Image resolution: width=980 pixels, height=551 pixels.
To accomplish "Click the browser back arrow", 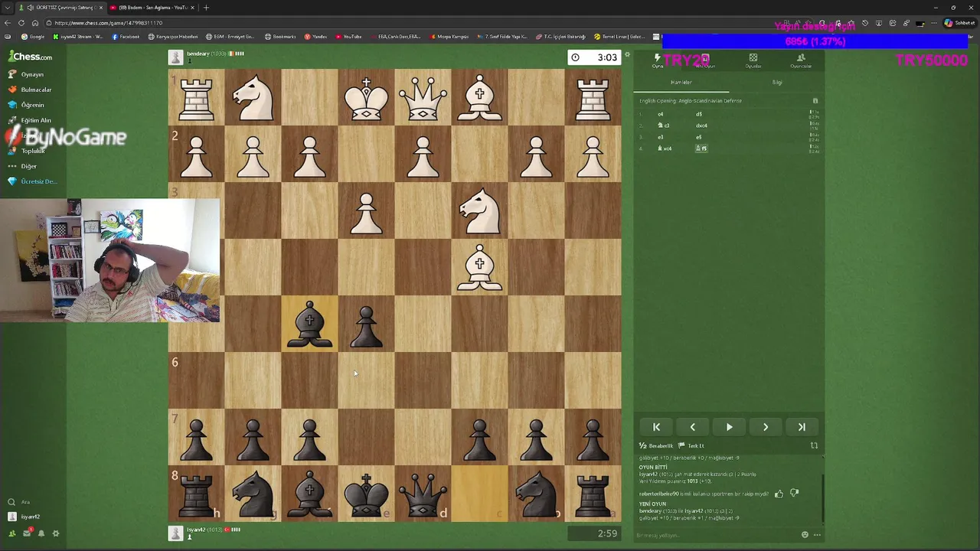I will click(x=8, y=23).
